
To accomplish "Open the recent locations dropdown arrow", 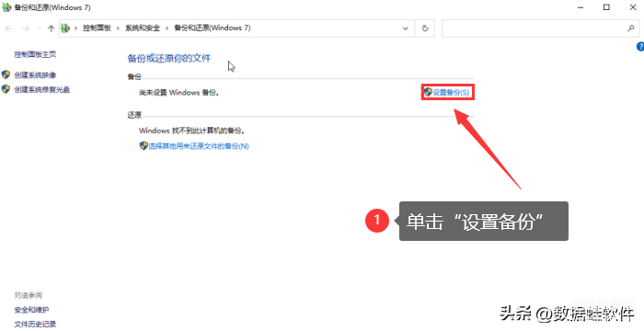I will pyautogui.click(x=40, y=29).
